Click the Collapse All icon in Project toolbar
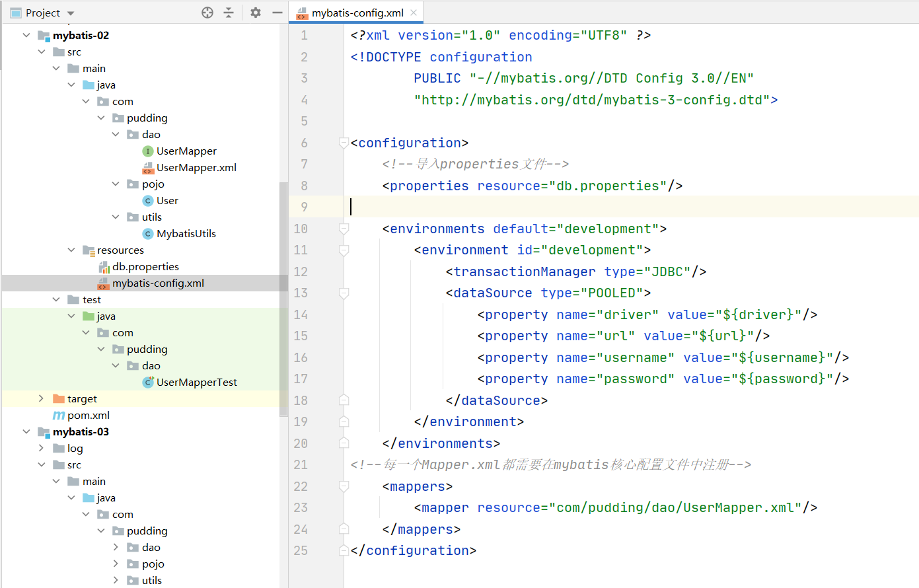The width and height of the screenshot is (919, 588). pos(229,13)
